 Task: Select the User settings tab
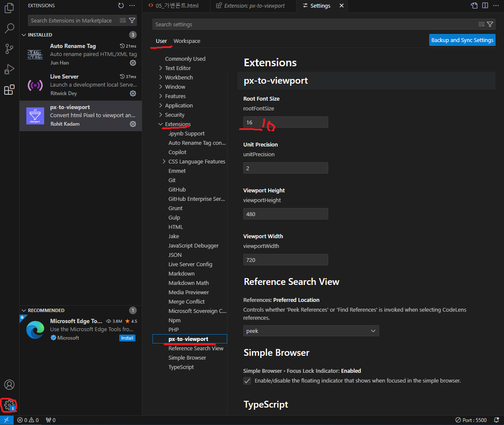161,41
